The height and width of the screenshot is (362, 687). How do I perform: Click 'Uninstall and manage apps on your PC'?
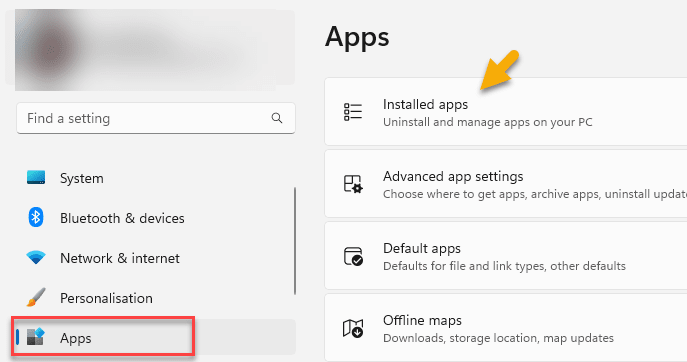pos(488,122)
